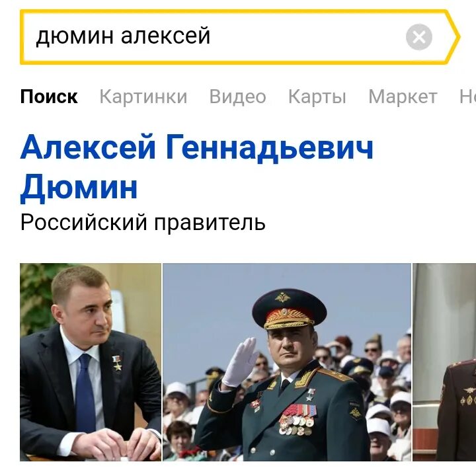476x470 pixels.
Task: Click the blue tie in first photo
Action: (85, 393)
